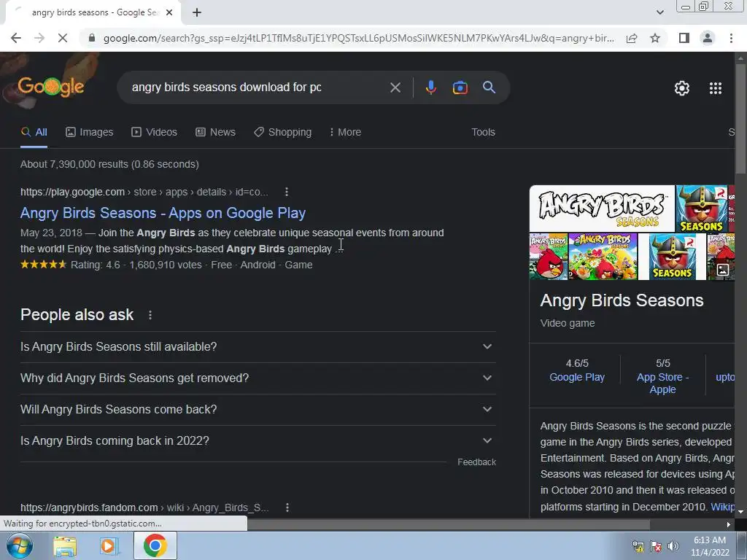The width and height of the screenshot is (747, 560).
Task: Search by image with camera icon
Action: (460, 87)
